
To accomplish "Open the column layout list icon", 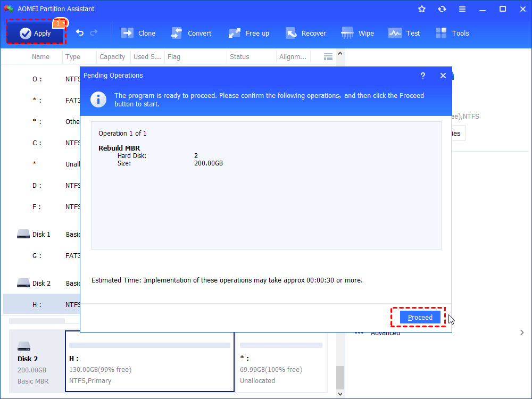I will point(328,57).
